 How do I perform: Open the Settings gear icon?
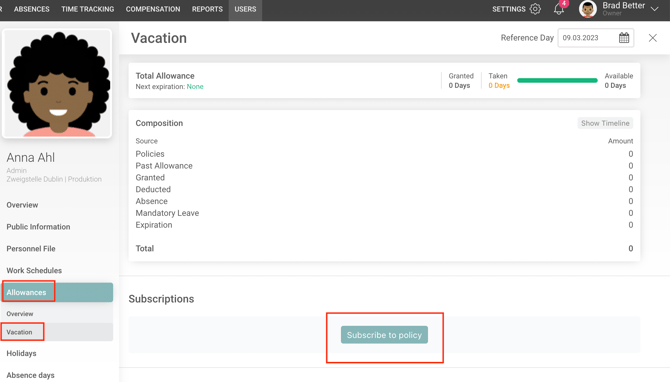click(535, 9)
